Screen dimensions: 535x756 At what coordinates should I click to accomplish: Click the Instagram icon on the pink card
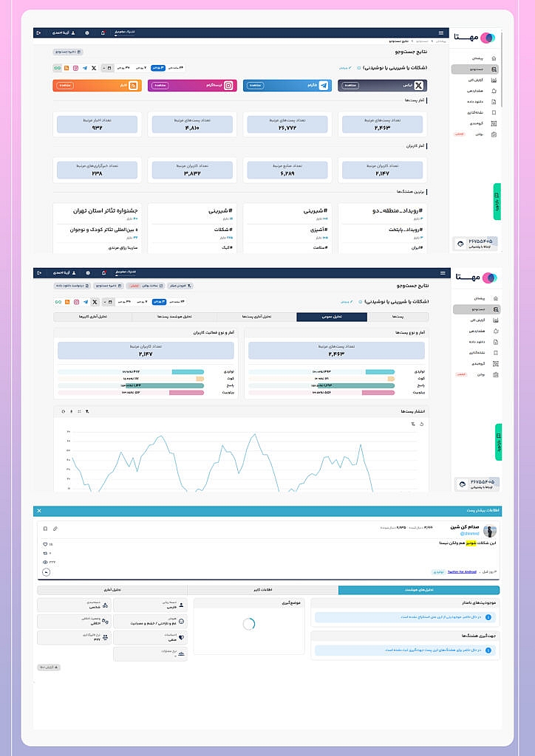(228, 86)
